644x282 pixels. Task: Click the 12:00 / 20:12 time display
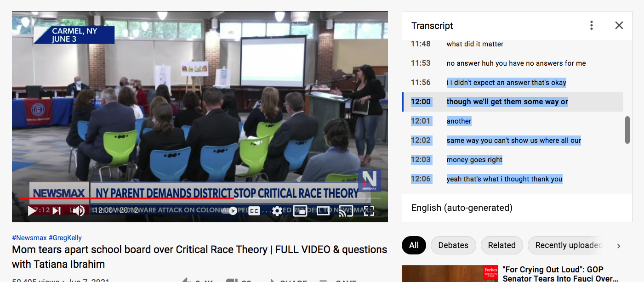(x=116, y=210)
